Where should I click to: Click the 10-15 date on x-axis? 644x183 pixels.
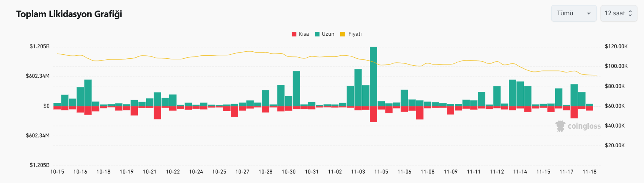[57, 172]
